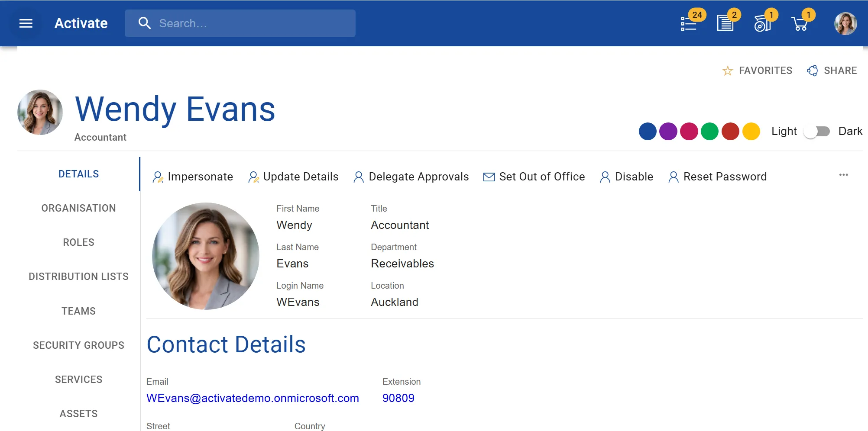
Task: Select the Services tab
Action: coord(78,380)
